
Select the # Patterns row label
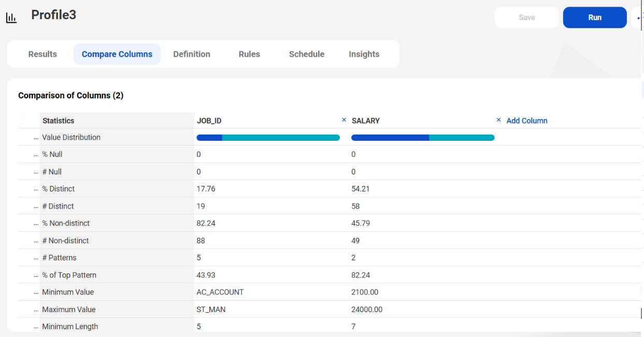pyautogui.click(x=60, y=258)
